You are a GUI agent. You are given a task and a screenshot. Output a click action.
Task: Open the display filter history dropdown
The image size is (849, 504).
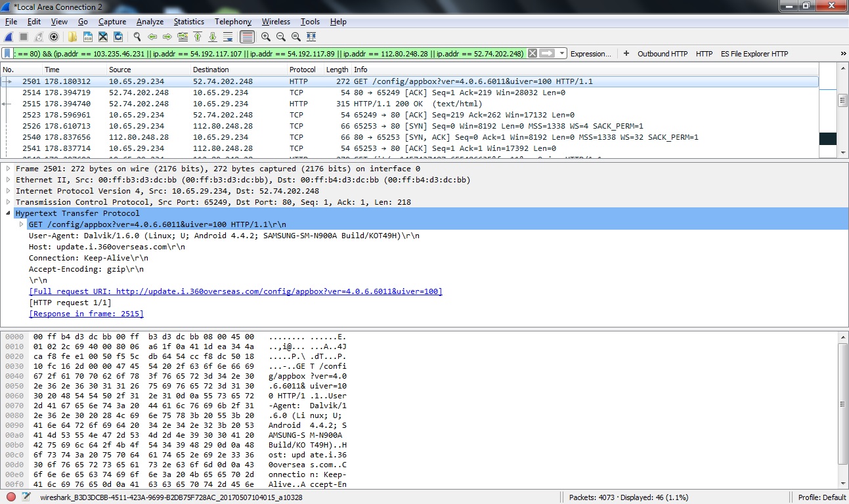563,54
